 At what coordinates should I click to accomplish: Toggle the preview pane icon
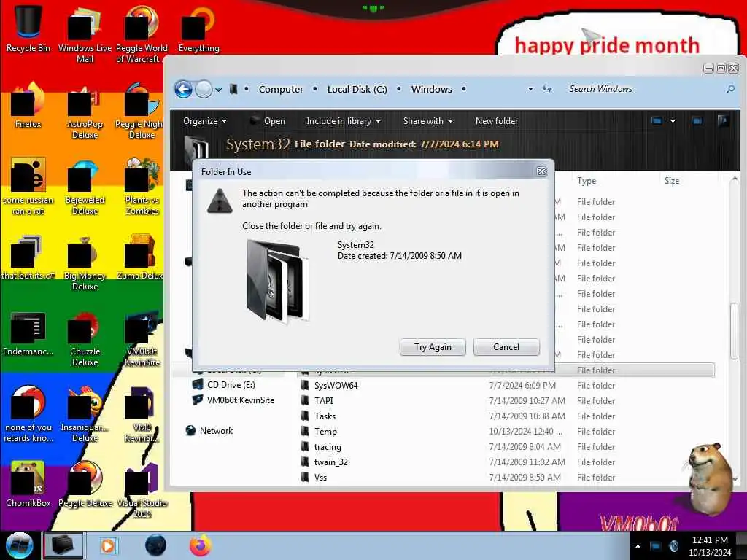point(697,121)
